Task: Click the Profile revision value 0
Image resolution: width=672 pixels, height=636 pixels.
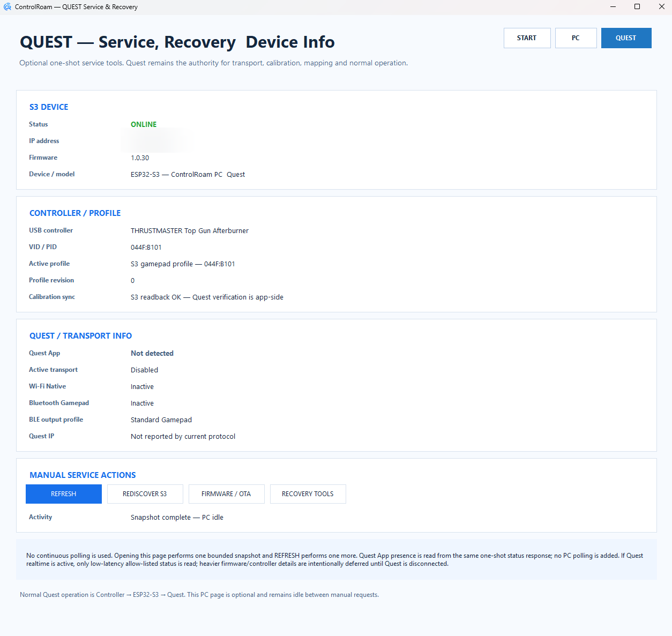Action: click(x=133, y=281)
